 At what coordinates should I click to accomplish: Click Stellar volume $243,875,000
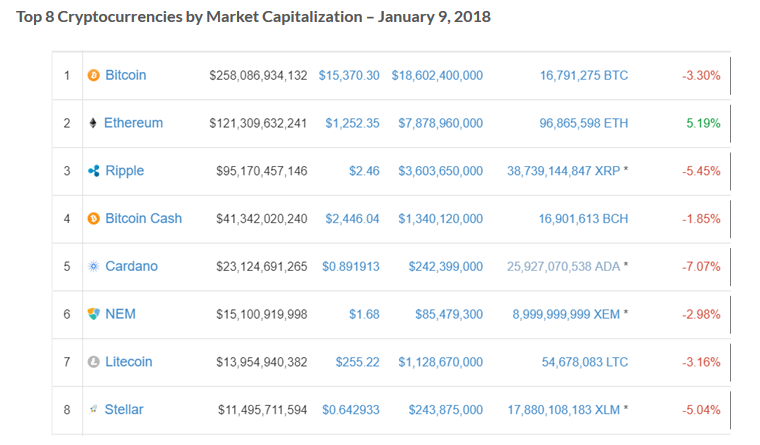pos(446,410)
